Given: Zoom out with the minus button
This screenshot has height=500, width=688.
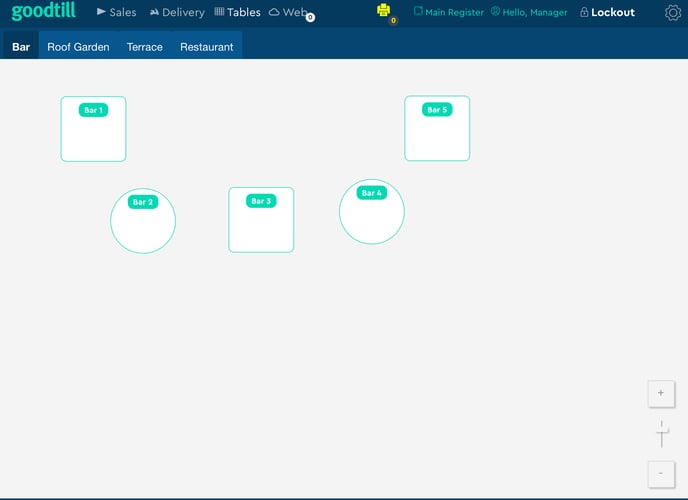Looking at the screenshot, I should [x=661, y=474].
